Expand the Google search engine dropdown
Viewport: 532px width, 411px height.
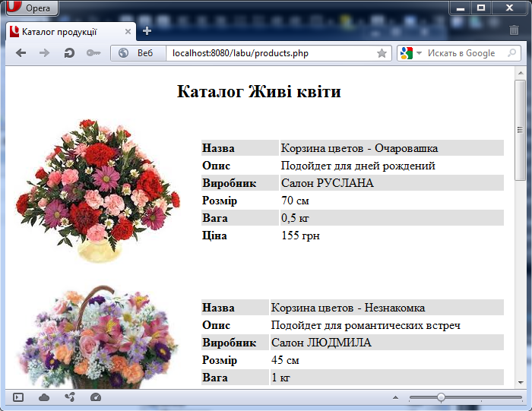pyautogui.click(x=410, y=53)
